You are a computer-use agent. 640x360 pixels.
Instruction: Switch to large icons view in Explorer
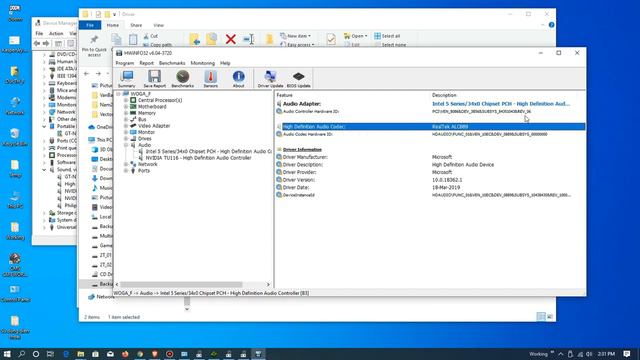coord(550,317)
